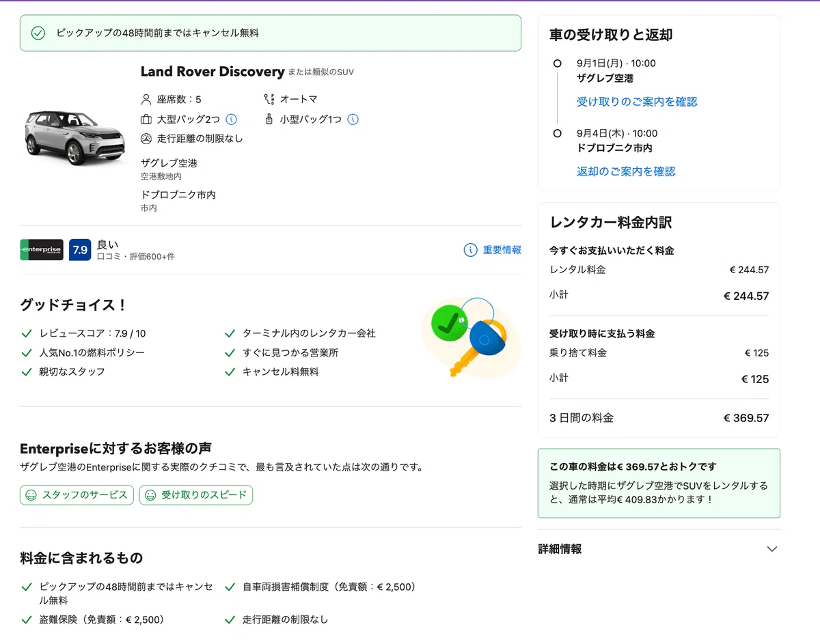Click the 車の受け取りと返却 heading
Viewport: 820px width, 644px height.
click(611, 35)
